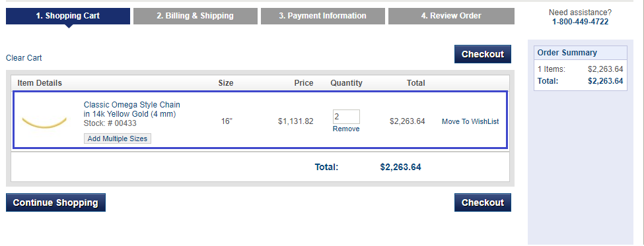The image size is (644, 246).
Task: Click the 16" size value in the row
Action: [227, 121]
